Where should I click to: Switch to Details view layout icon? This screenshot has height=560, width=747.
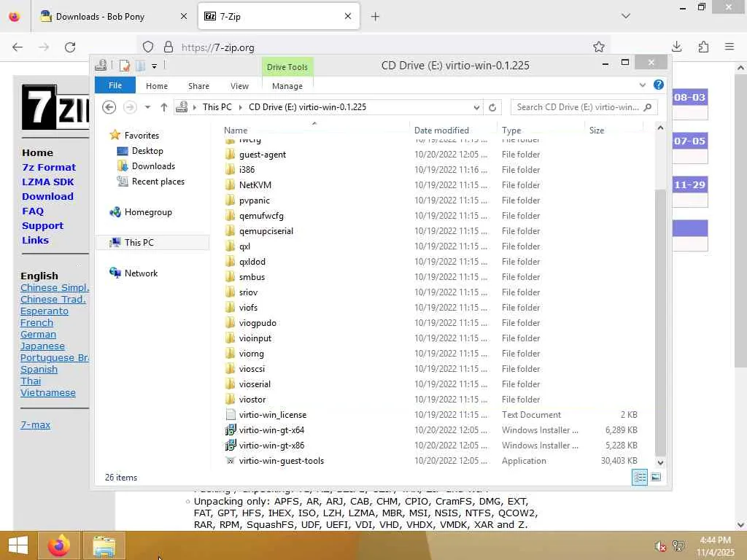point(640,477)
